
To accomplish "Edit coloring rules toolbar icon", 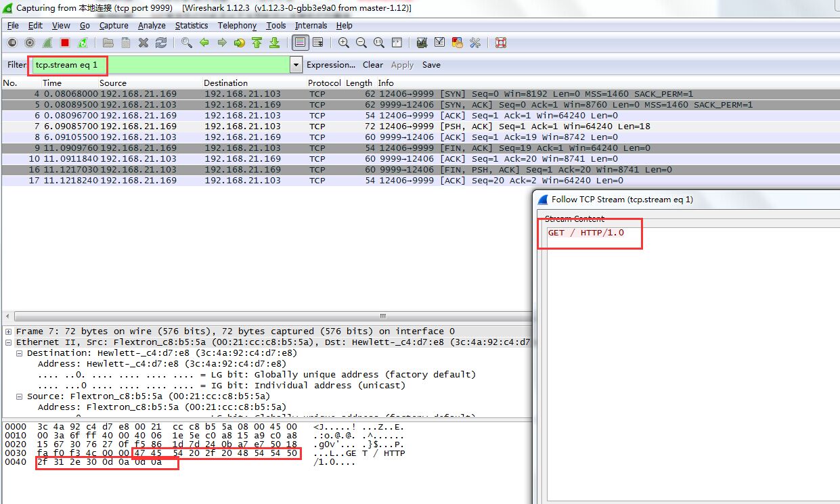I will [x=458, y=43].
